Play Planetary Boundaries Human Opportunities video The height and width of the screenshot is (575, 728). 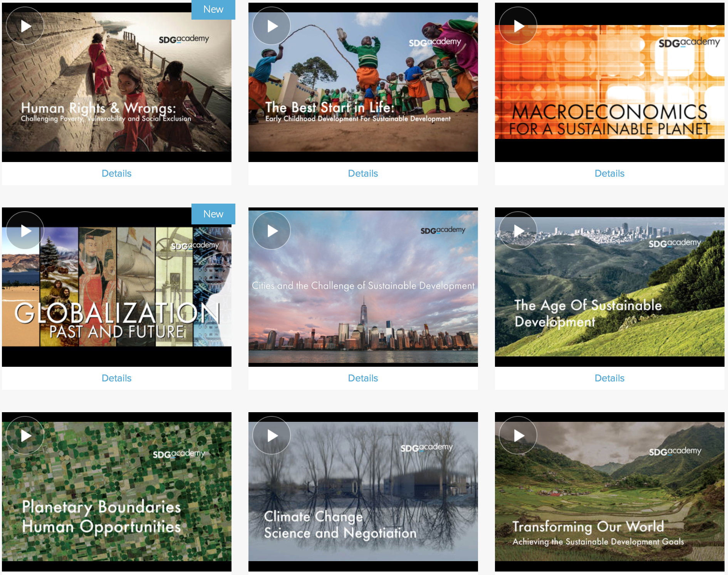point(25,436)
